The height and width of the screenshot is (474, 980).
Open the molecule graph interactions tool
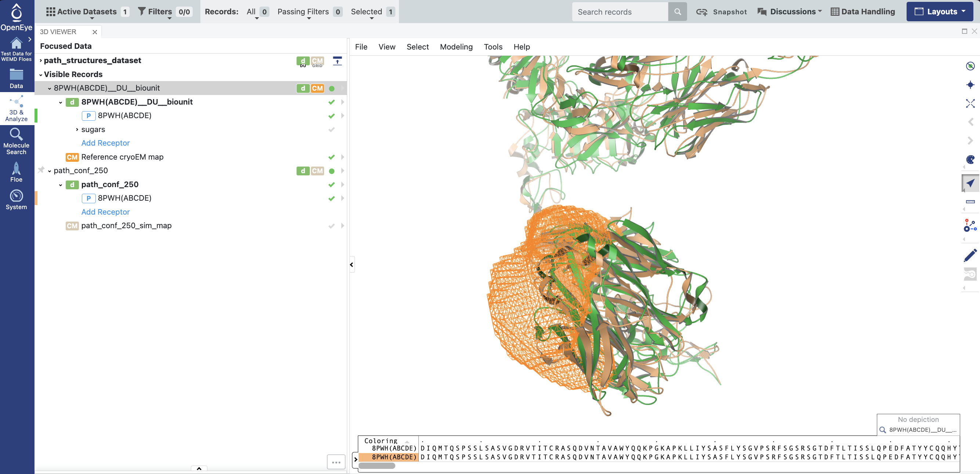(970, 225)
